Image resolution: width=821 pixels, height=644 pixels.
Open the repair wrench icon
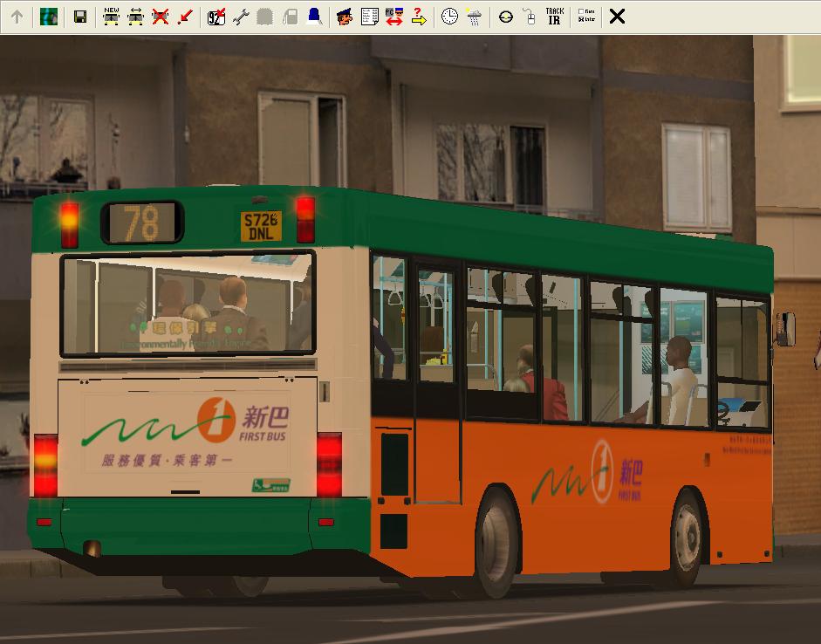point(241,17)
